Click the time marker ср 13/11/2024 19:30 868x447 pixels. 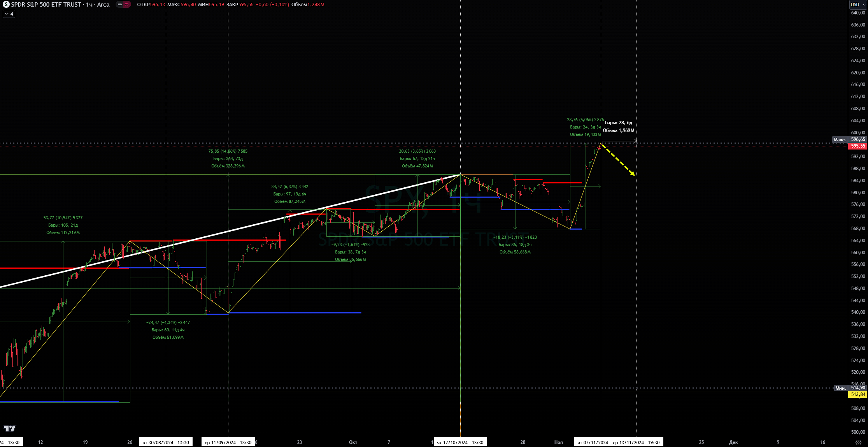(636, 442)
